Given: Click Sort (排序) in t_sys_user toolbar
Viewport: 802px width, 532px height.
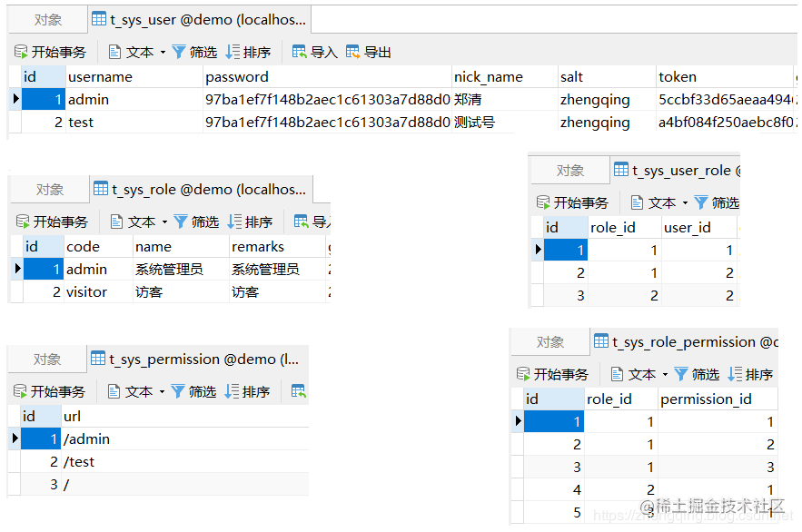Looking at the screenshot, I should pyautogui.click(x=249, y=52).
